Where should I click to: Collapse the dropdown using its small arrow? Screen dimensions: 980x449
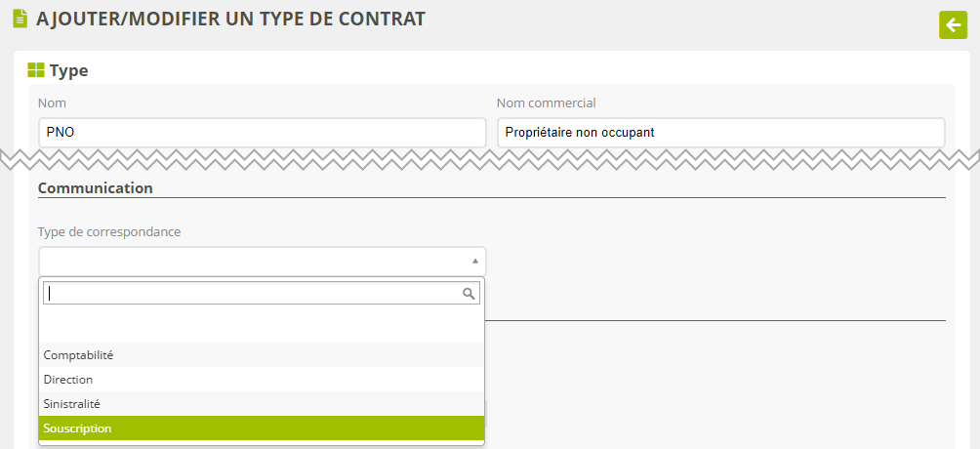(475, 261)
